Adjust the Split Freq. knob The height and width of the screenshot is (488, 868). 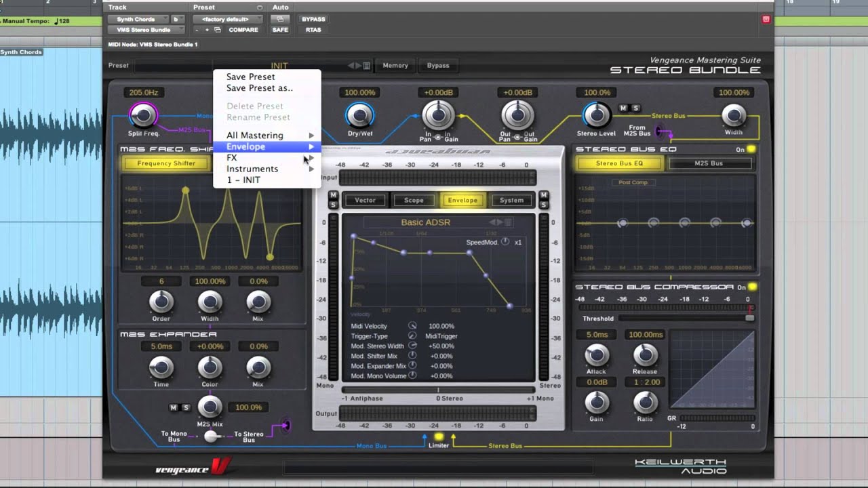[x=143, y=115]
